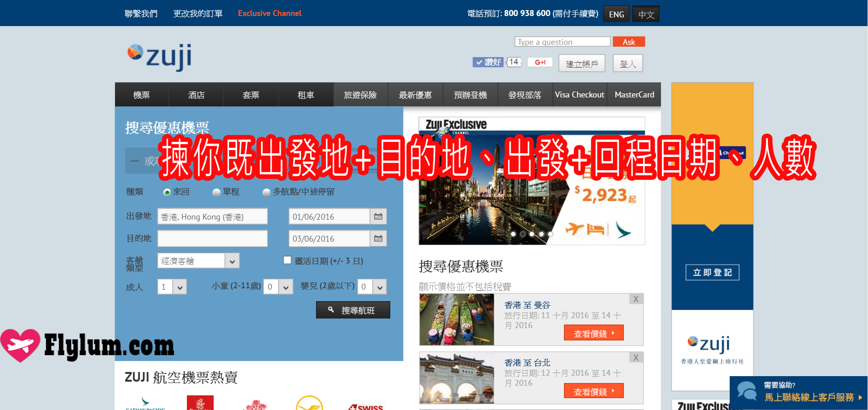This screenshot has height=410, width=868.
Task: Open the 經濟客艙 cabin class dropdown
Action: (198, 261)
